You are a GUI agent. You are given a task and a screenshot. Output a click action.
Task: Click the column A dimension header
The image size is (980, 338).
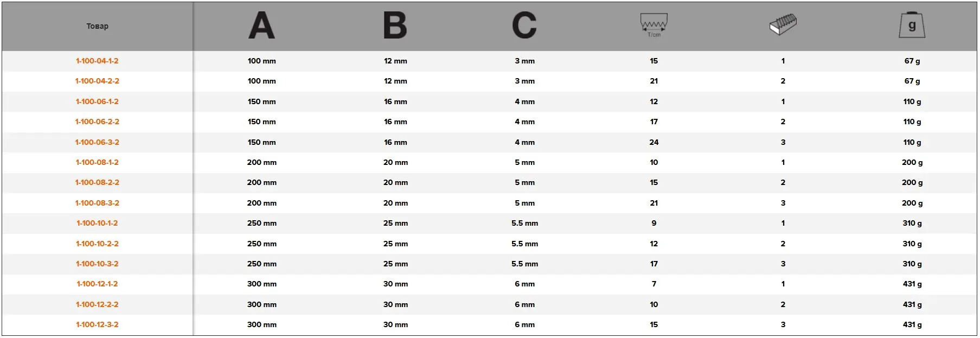pyautogui.click(x=261, y=25)
